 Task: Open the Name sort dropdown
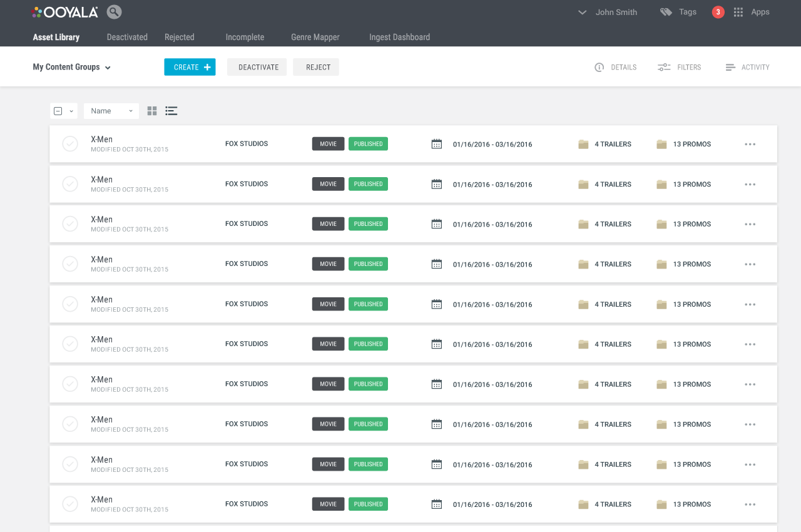[111, 111]
